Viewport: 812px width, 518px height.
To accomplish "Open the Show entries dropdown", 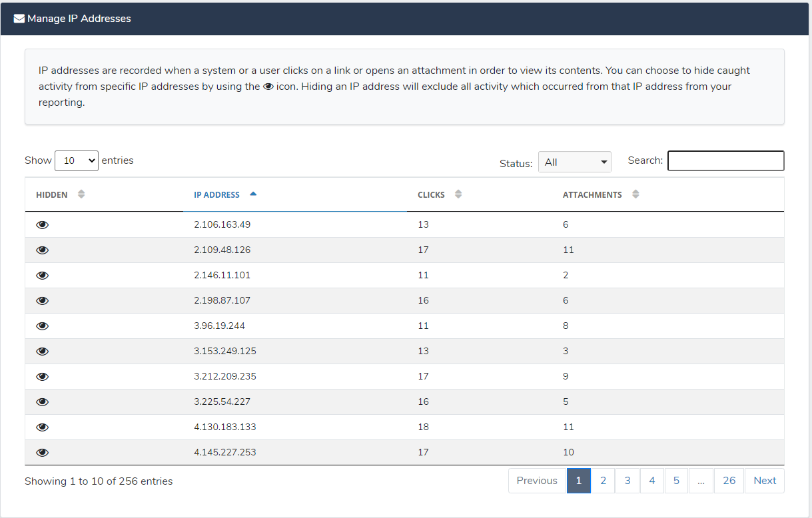I will (x=76, y=160).
